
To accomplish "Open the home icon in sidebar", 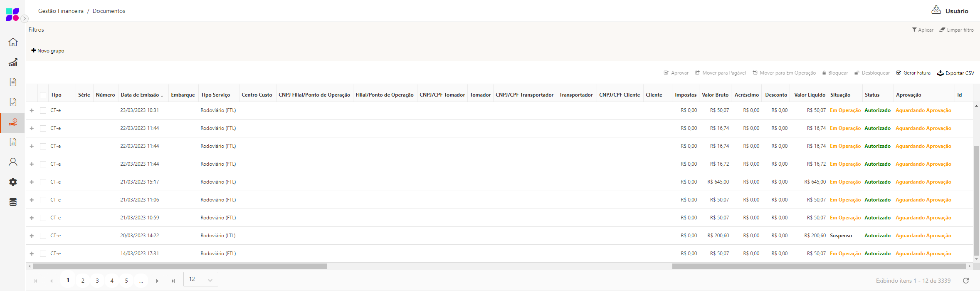I will tap(13, 42).
